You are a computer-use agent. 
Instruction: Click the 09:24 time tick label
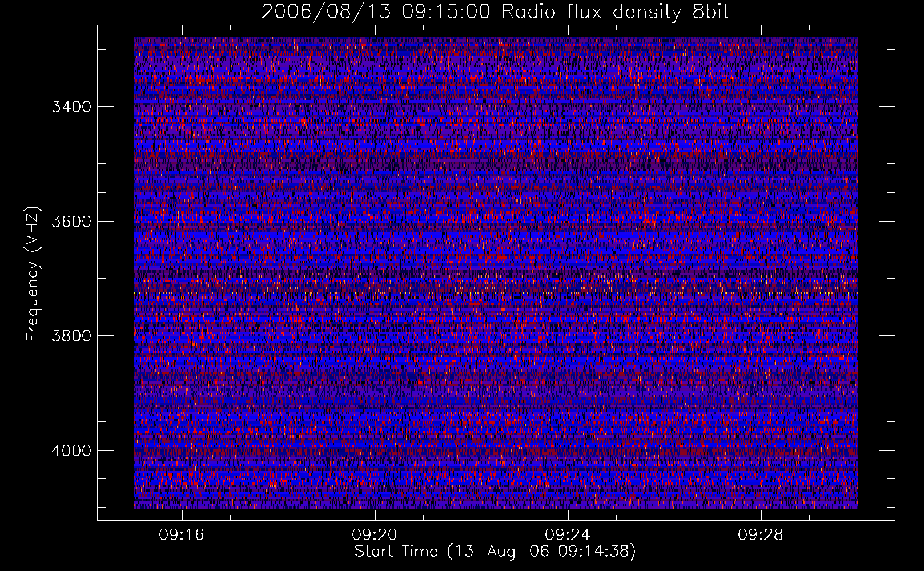(x=568, y=535)
